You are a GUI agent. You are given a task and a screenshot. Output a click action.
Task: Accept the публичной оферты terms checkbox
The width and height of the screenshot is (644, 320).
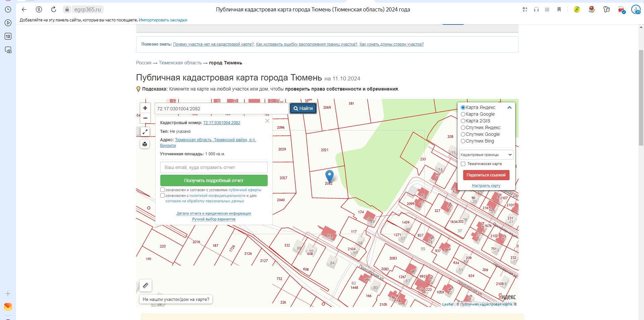coord(163,190)
